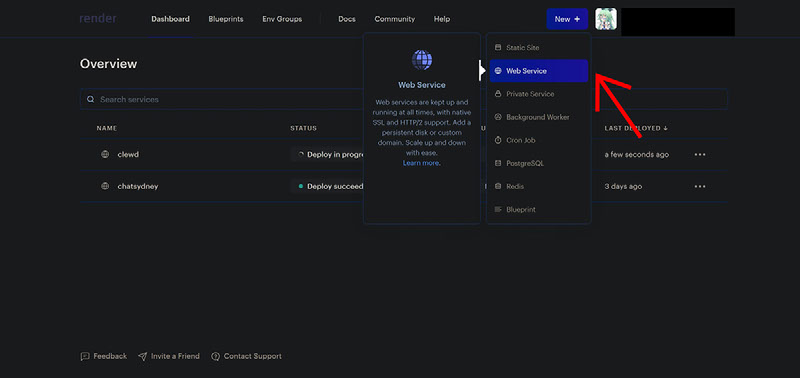800x378 pixels.
Task: Click the Invite a Friend paper plane icon
Action: coord(142,356)
